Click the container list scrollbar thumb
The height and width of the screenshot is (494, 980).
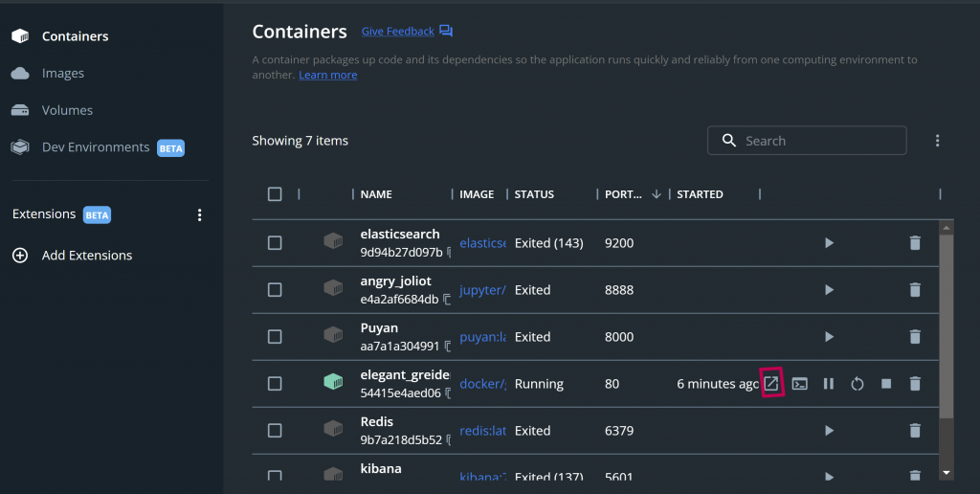click(x=946, y=326)
